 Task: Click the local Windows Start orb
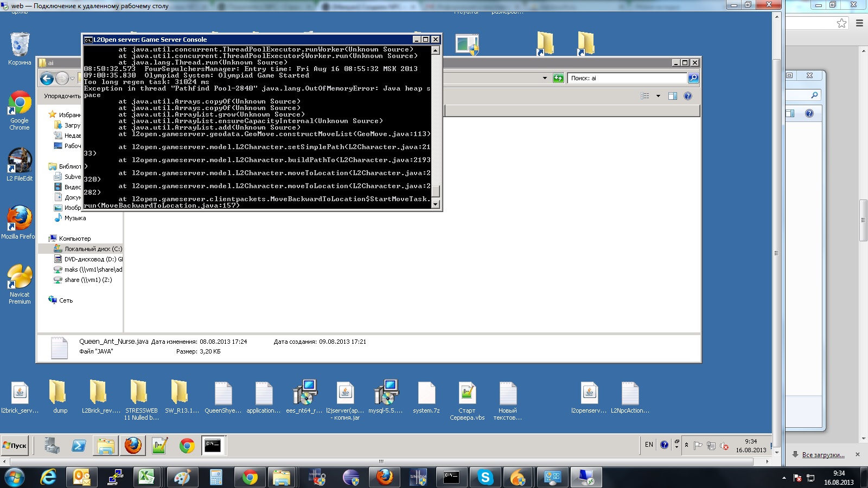(x=14, y=477)
